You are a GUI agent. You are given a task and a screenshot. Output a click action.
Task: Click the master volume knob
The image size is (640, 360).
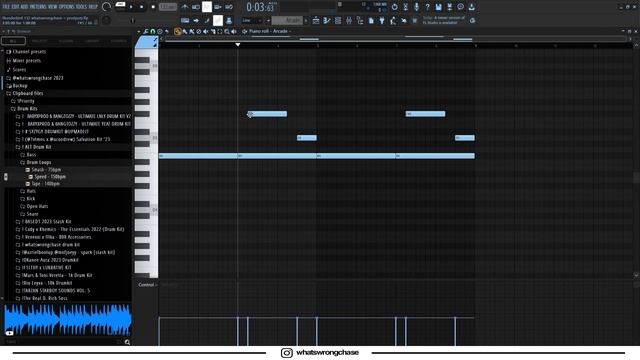[107, 7]
